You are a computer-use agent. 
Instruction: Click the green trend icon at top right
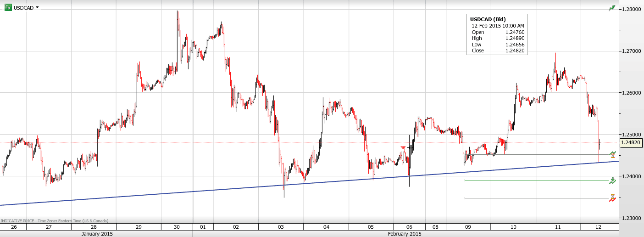[612, 8]
